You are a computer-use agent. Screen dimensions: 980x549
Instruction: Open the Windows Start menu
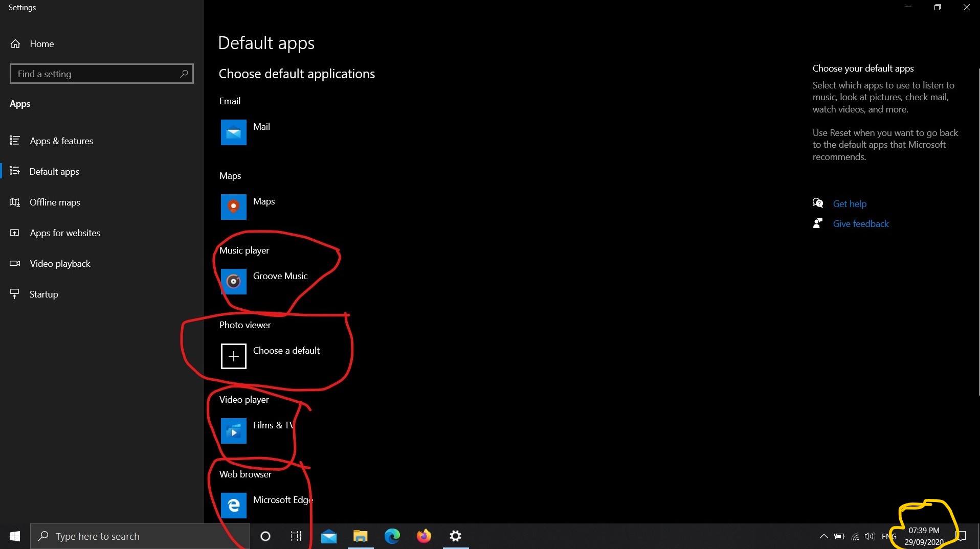[x=15, y=536]
